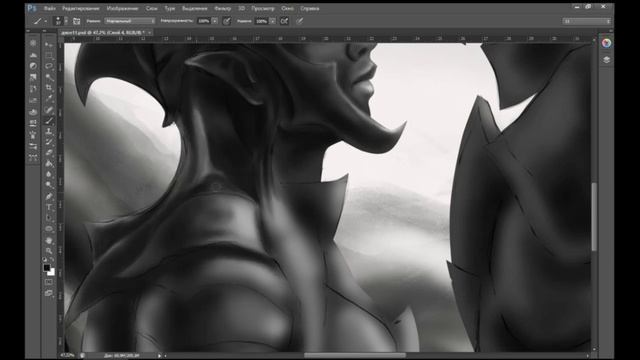Image resolution: width=640 pixels, height=360 pixels.
Task: Select the Clone Stamp tool
Action: pyautogui.click(x=49, y=131)
